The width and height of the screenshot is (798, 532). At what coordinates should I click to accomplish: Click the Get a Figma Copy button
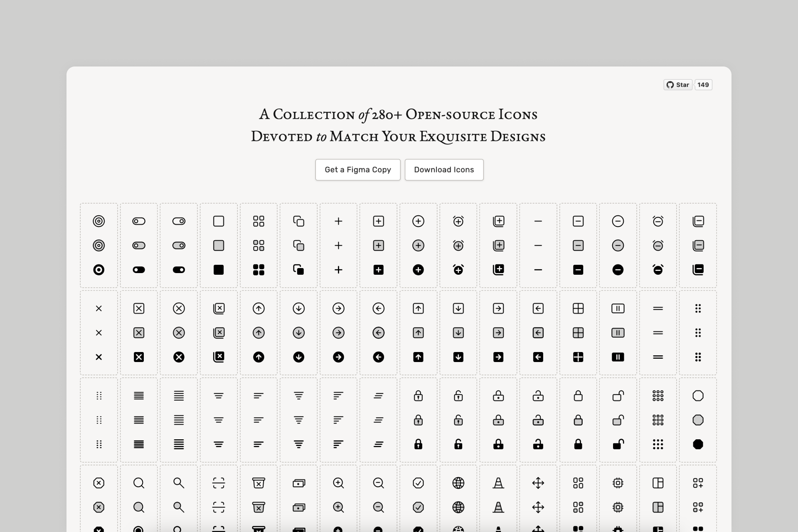pyautogui.click(x=358, y=170)
